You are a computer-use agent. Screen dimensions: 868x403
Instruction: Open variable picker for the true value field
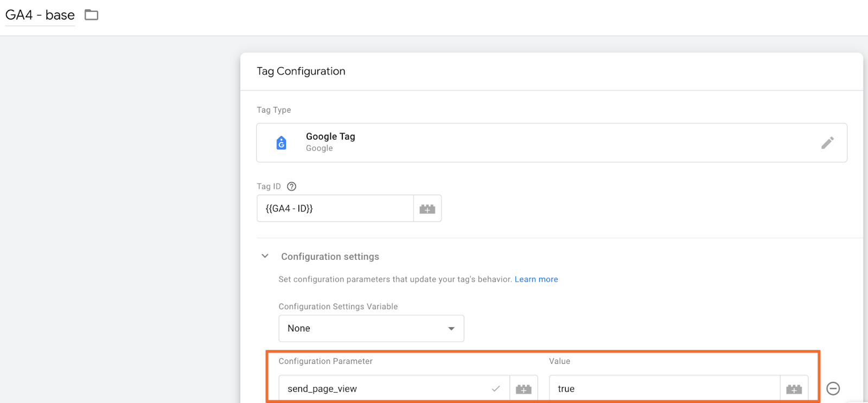click(794, 389)
